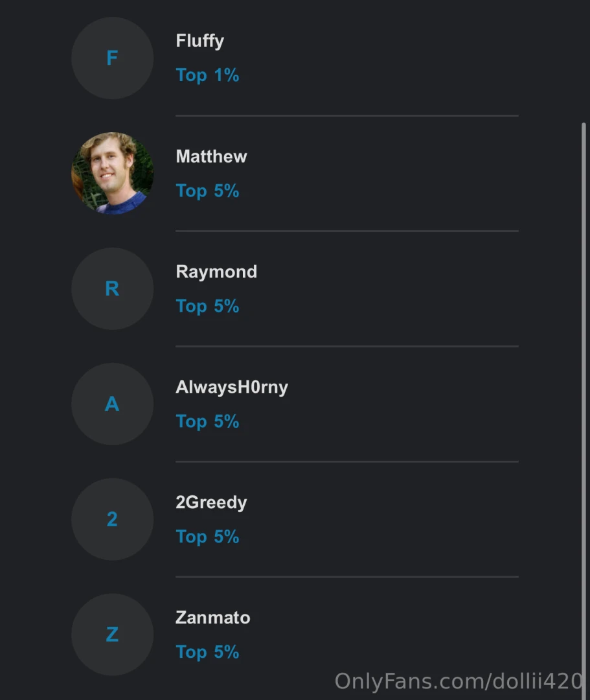Select Top 5% text below Zanmato

tap(207, 652)
